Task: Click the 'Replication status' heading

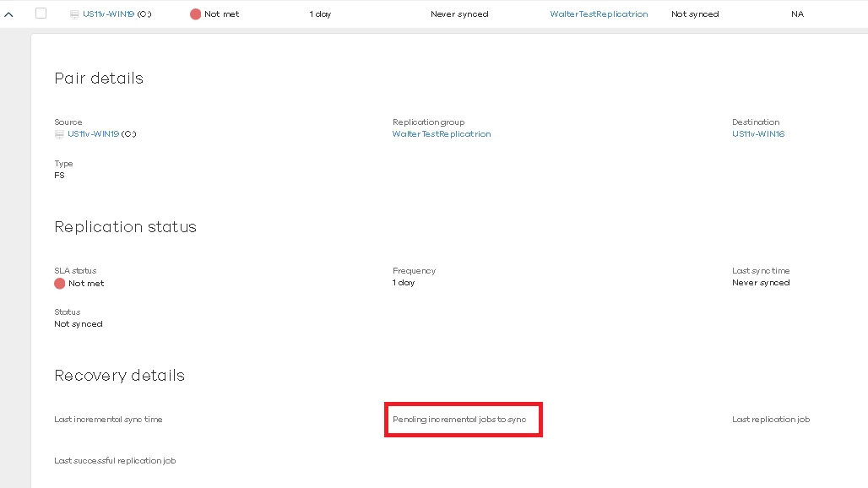Action: coord(125,227)
